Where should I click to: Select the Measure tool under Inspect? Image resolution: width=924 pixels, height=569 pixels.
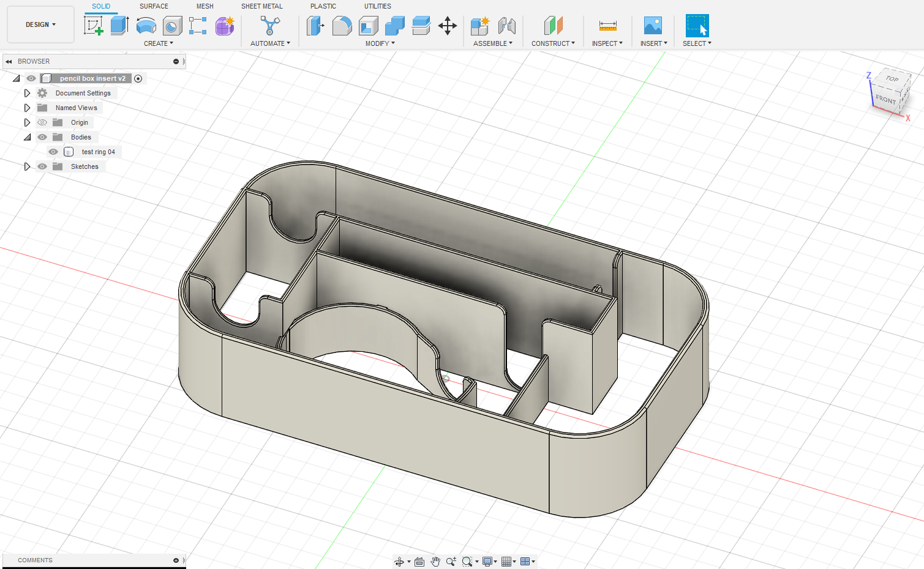(607, 26)
